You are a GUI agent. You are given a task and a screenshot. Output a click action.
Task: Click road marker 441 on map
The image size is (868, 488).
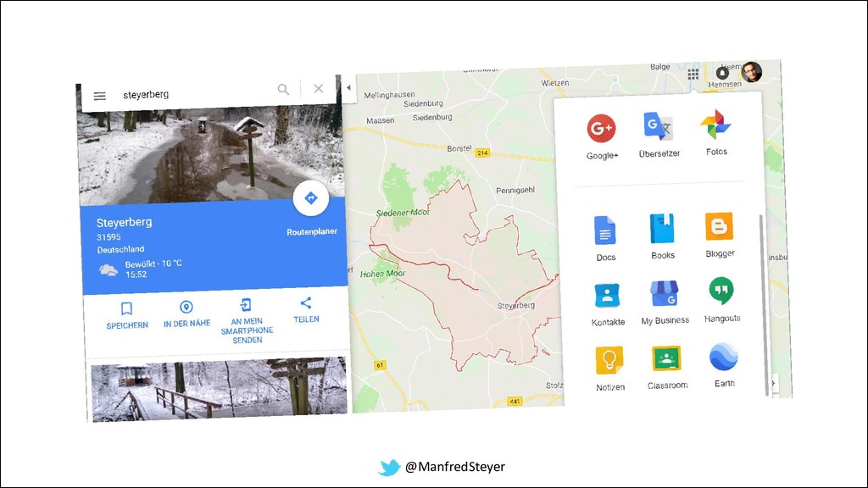pyautogui.click(x=515, y=401)
